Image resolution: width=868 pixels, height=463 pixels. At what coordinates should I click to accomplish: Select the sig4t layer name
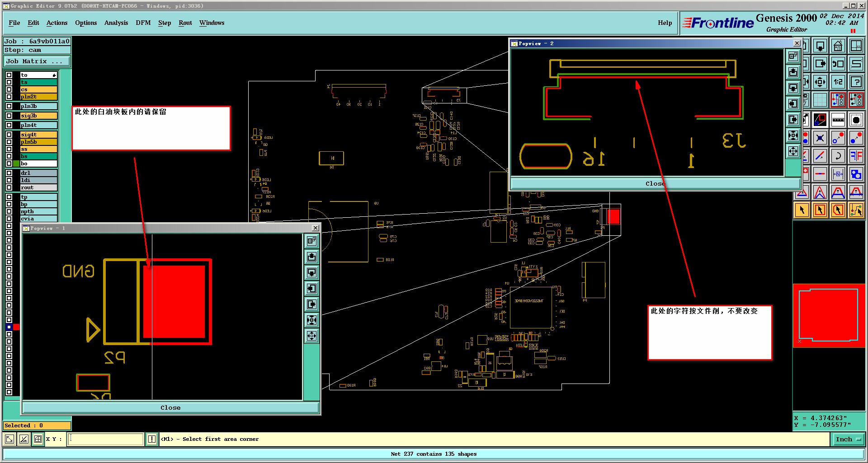click(x=38, y=135)
